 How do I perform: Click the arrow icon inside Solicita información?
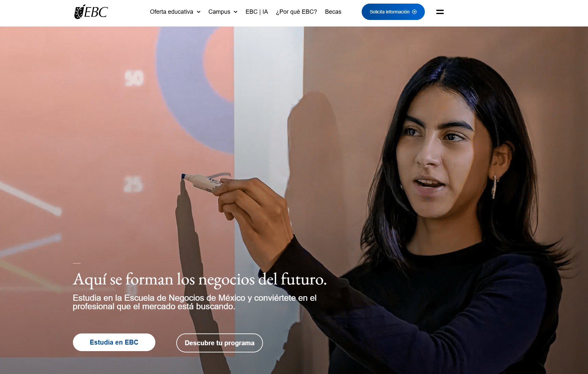pos(414,12)
